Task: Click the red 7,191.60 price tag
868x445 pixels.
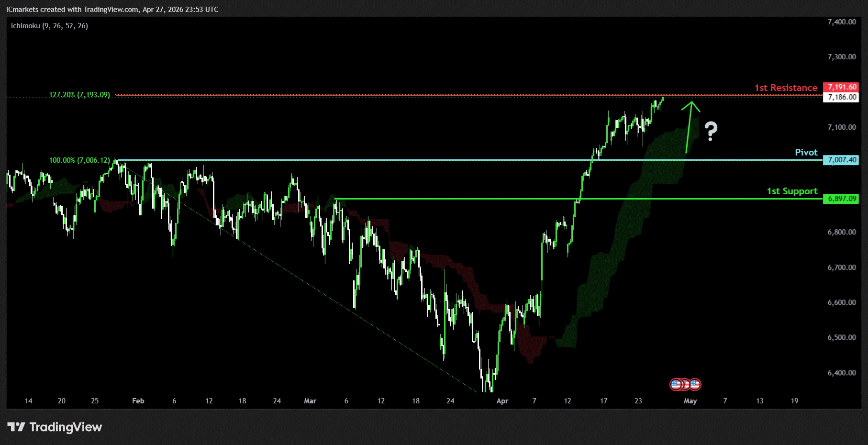Action: click(841, 87)
